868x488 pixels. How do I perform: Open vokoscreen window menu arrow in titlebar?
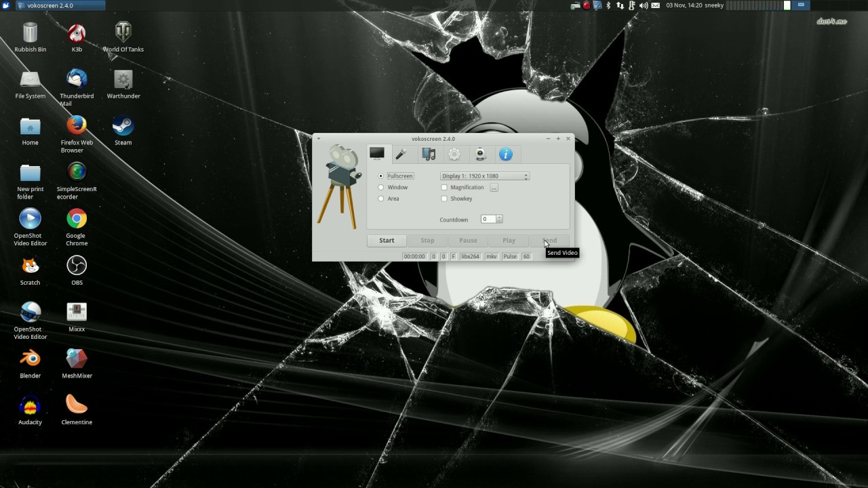point(319,138)
